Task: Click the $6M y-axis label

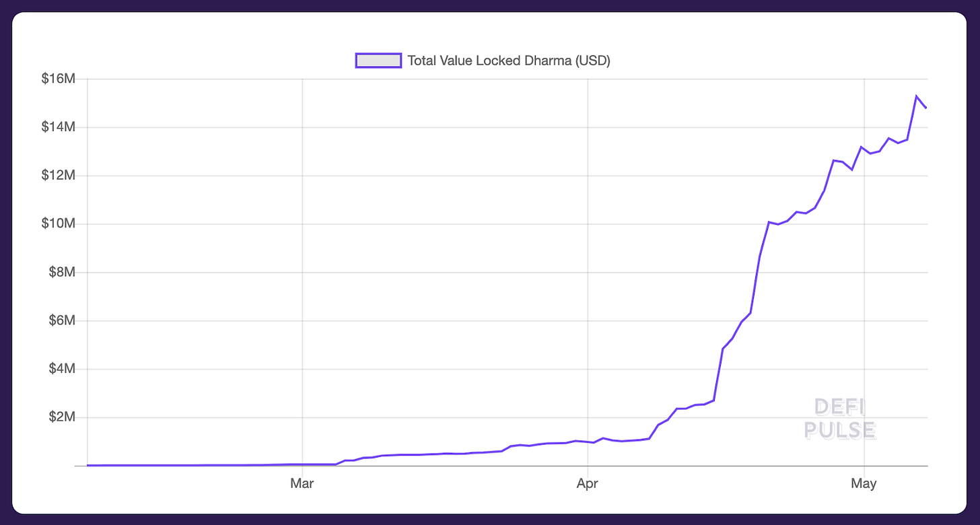Action: [x=62, y=320]
